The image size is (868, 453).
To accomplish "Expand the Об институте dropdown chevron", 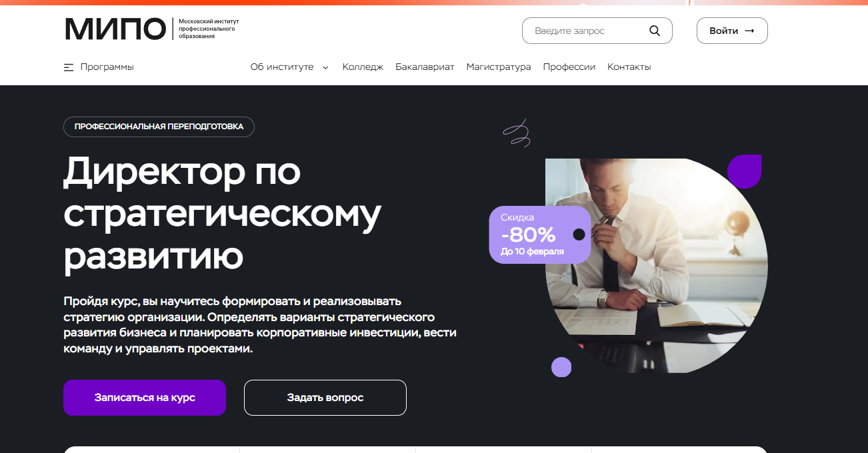I will [x=325, y=67].
